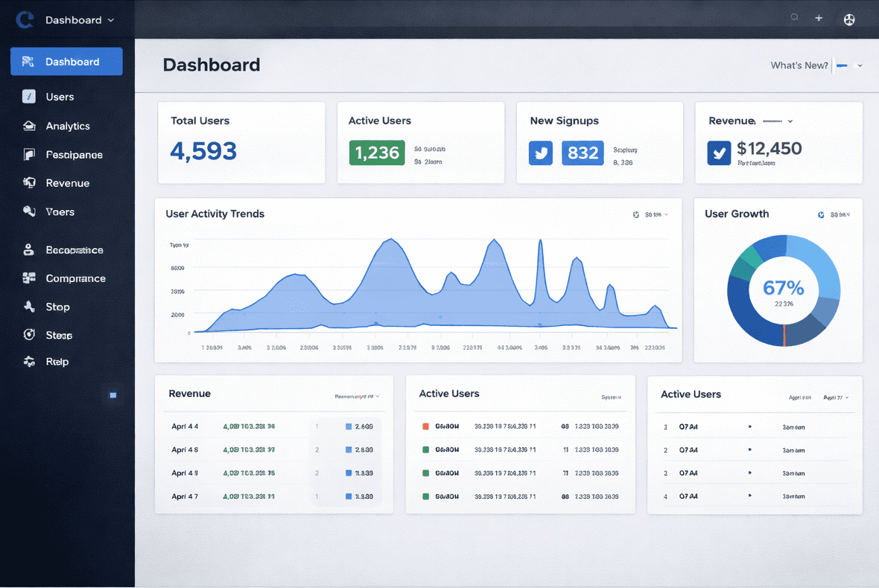The width and height of the screenshot is (879, 588).
Task: Select Compliance from the sidebar menu
Action: [74, 278]
